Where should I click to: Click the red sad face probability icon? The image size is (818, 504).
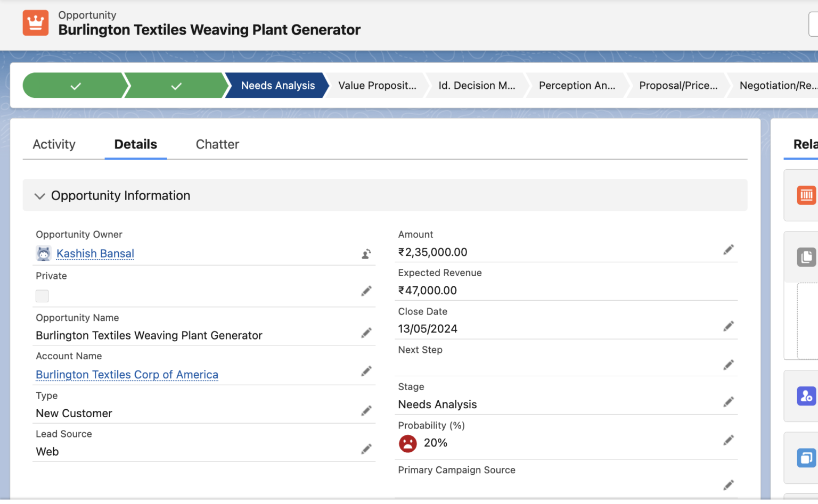click(408, 443)
